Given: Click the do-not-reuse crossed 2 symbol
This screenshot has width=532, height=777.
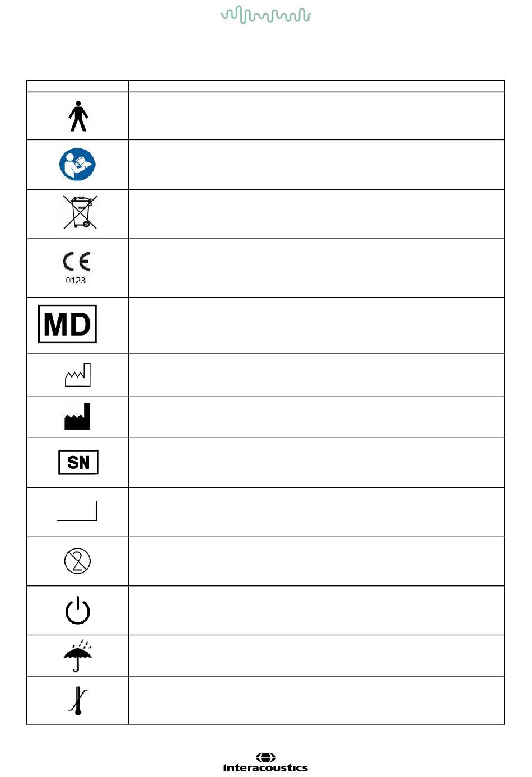Looking at the screenshot, I should click(78, 560).
